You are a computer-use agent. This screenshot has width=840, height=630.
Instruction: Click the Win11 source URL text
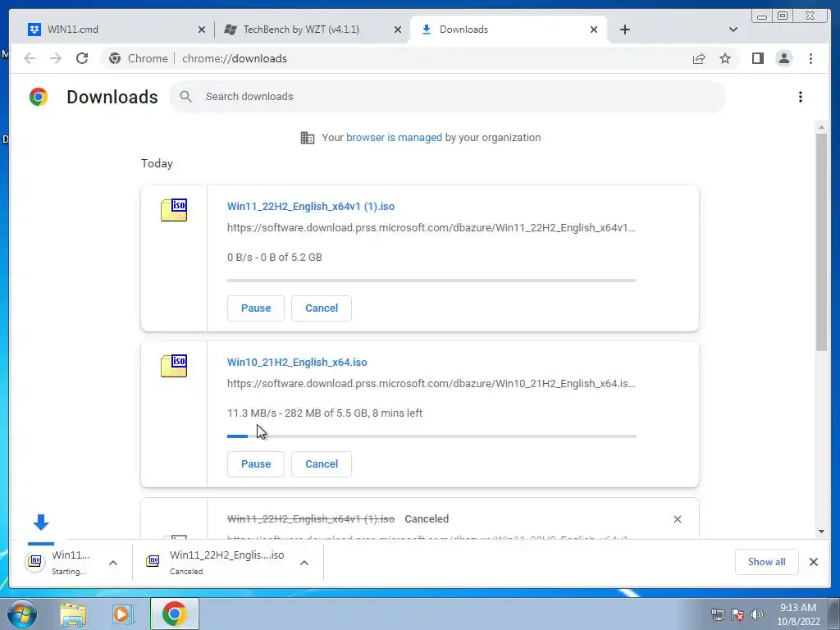(431, 228)
